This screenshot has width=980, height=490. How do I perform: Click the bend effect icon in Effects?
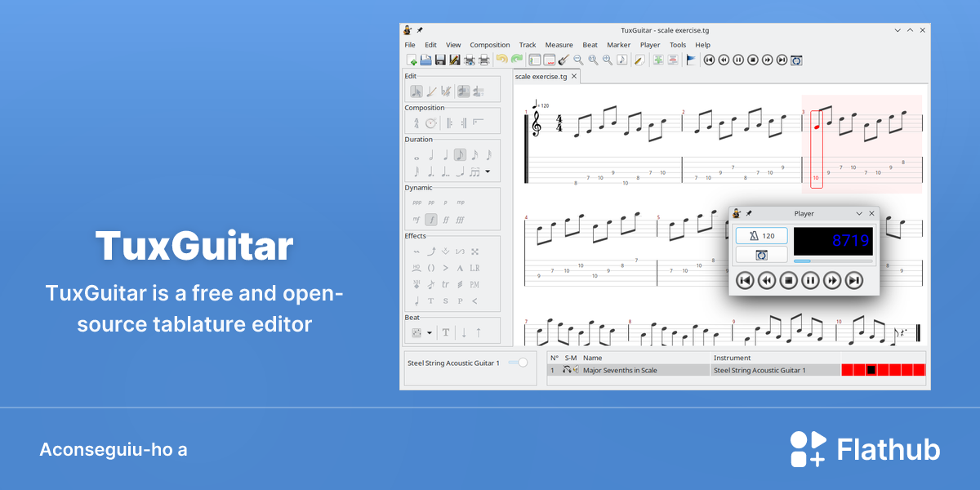click(430, 252)
